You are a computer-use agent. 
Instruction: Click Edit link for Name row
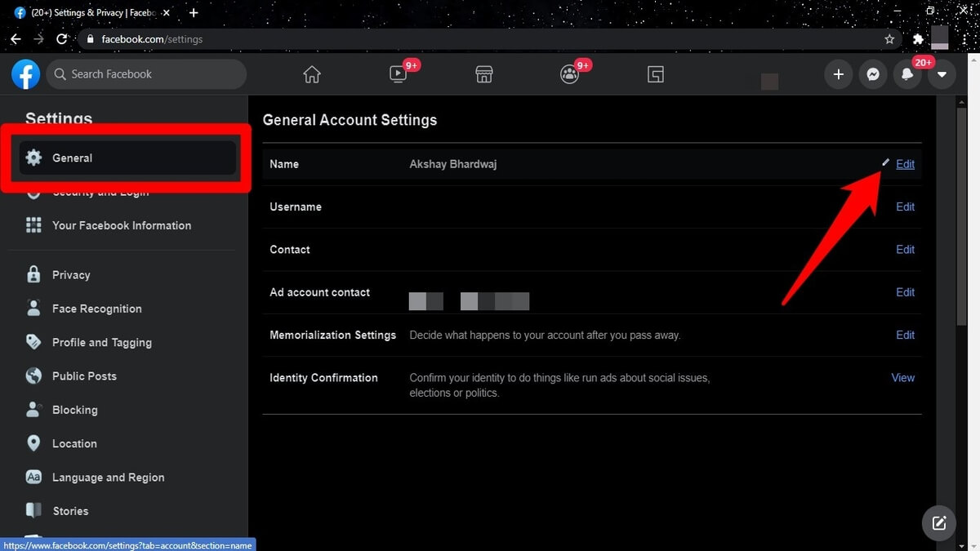(905, 164)
